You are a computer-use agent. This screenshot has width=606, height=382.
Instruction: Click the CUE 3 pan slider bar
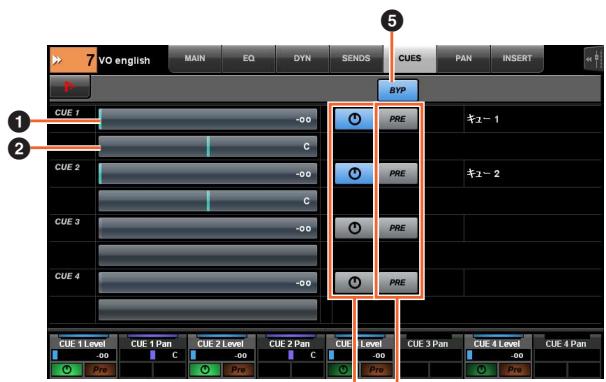pyautogui.click(x=208, y=255)
